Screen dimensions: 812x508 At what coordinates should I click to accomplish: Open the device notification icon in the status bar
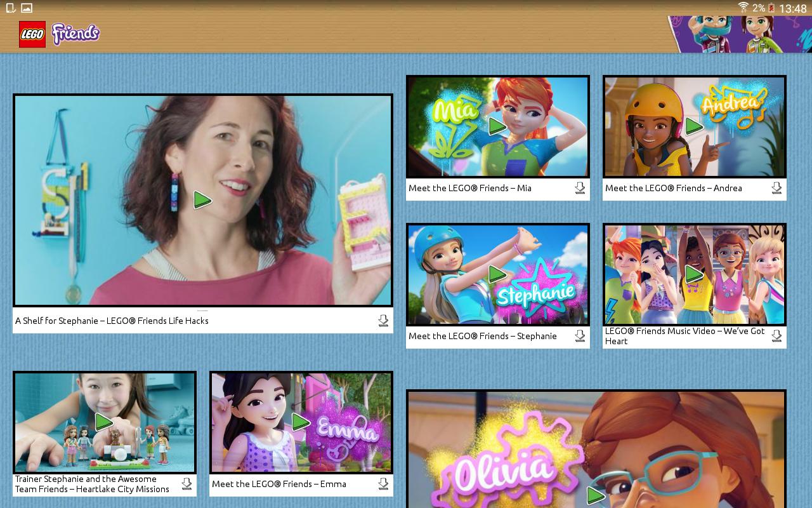[x=10, y=8]
